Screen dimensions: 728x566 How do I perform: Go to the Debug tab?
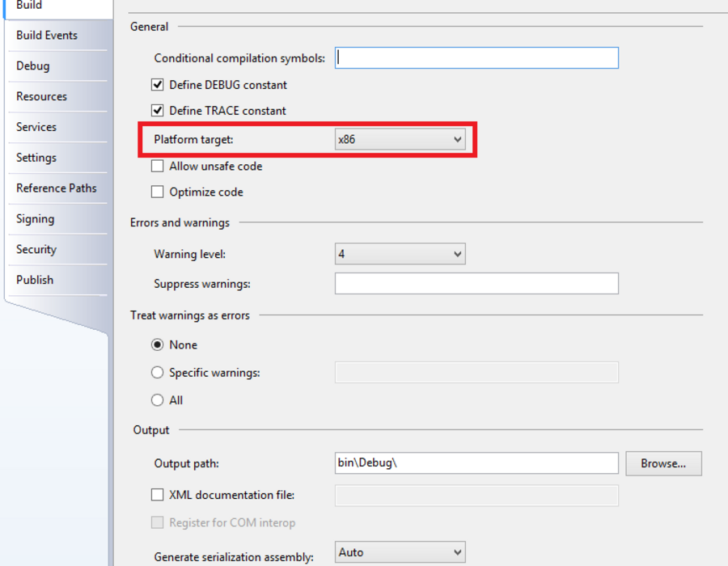pyautogui.click(x=58, y=65)
